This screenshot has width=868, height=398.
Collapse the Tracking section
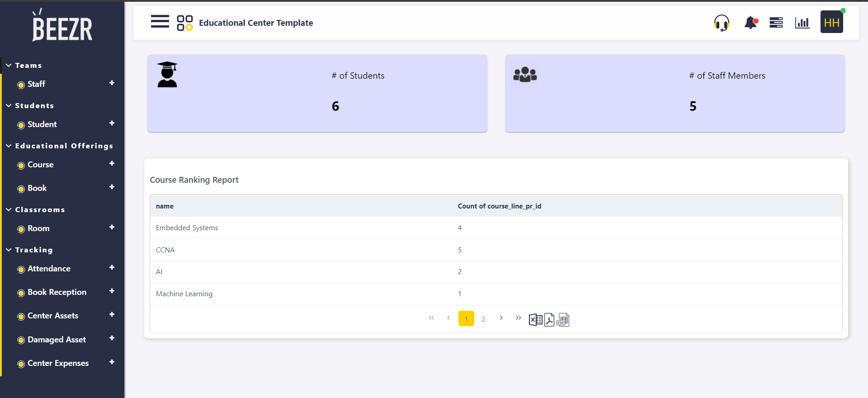[x=8, y=250]
